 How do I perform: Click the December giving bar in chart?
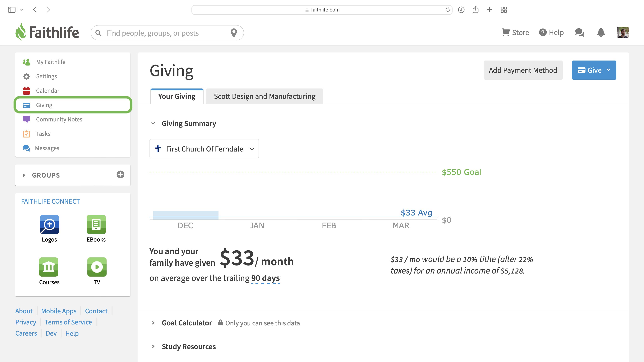(186, 215)
